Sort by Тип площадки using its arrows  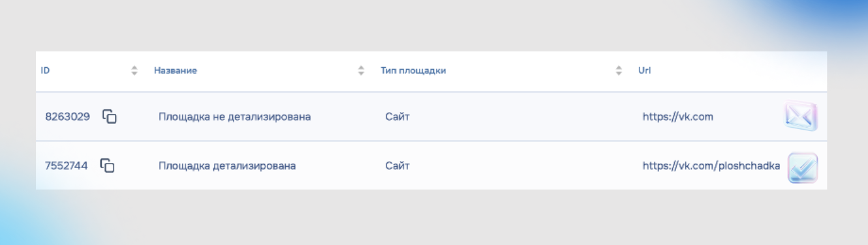[x=619, y=70]
